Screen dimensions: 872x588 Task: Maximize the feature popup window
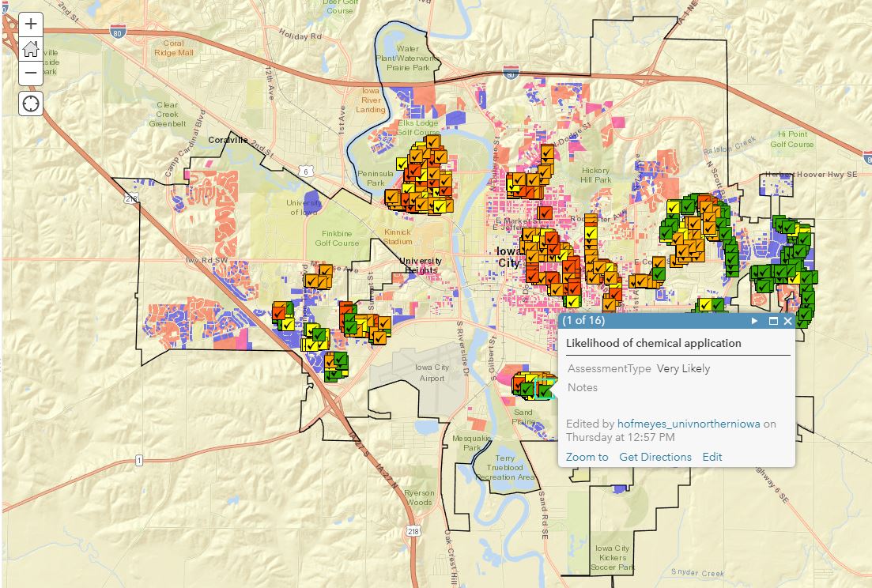click(773, 321)
